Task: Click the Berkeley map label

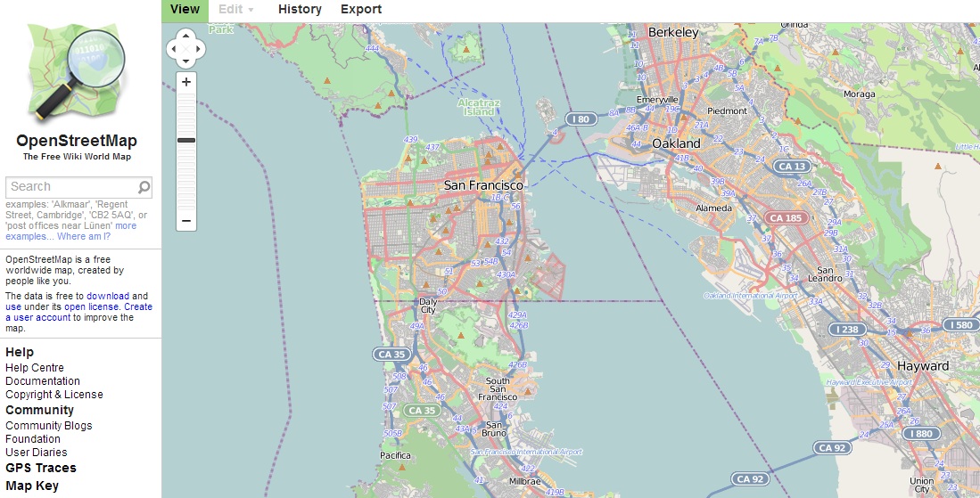Action: [673, 32]
